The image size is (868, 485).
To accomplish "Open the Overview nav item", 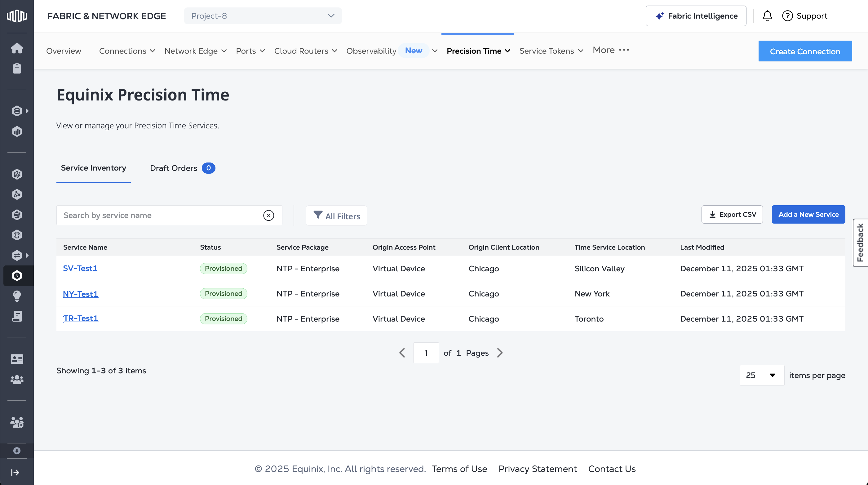I will (64, 51).
